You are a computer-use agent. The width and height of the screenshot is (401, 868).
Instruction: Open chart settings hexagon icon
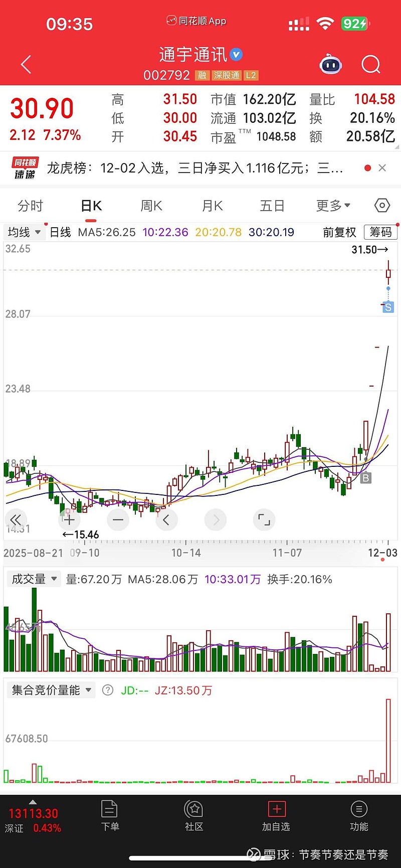click(382, 205)
